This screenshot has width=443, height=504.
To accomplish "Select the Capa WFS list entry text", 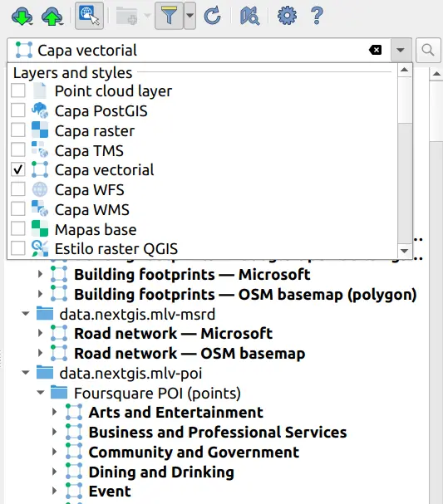I will (x=90, y=190).
